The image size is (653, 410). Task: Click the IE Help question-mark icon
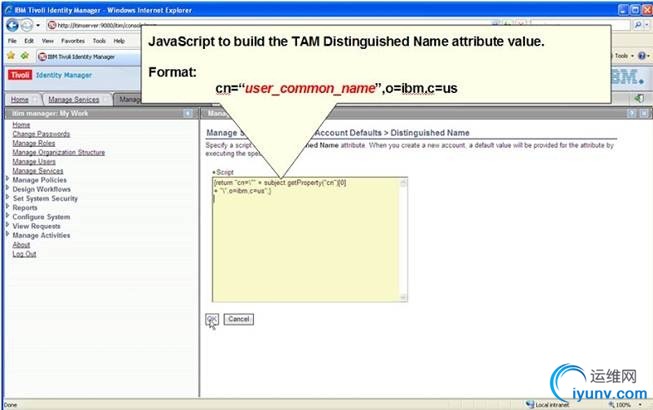tap(642, 56)
